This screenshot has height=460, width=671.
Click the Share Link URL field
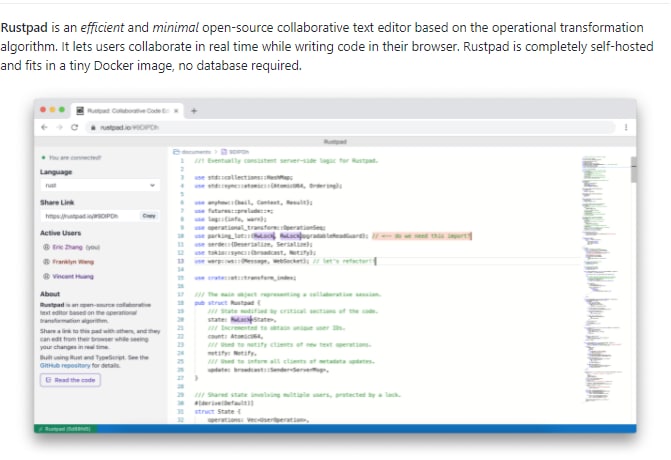90,216
